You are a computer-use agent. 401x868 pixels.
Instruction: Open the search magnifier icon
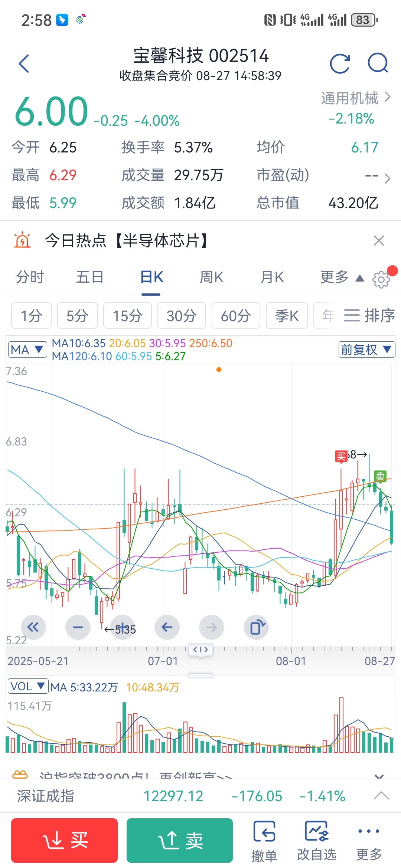click(378, 63)
